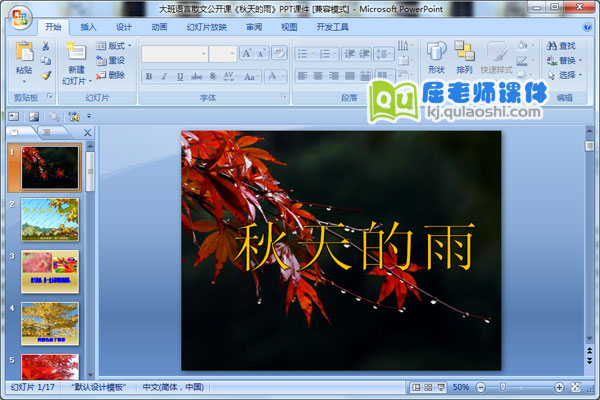The width and height of the screenshot is (600, 400).
Task: Click the New Slide (新建幻灯片) icon
Action: pyautogui.click(x=76, y=52)
